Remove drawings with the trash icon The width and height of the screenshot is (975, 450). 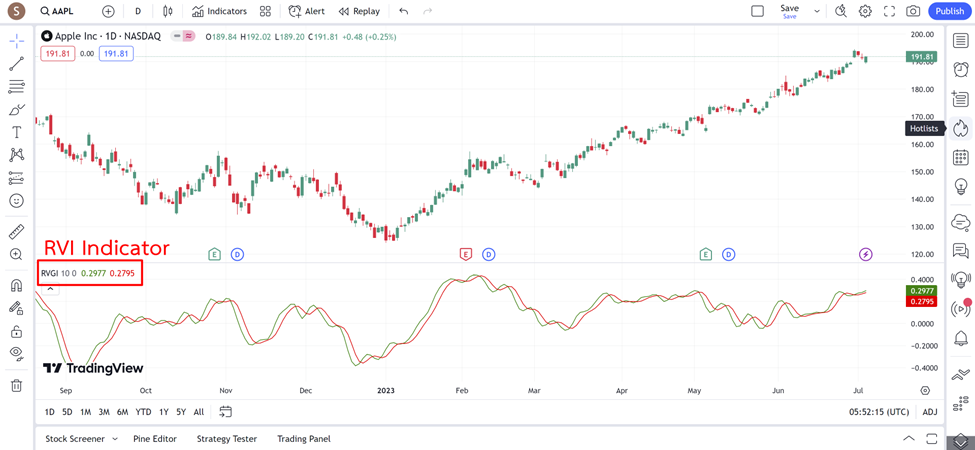click(x=17, y=385)
